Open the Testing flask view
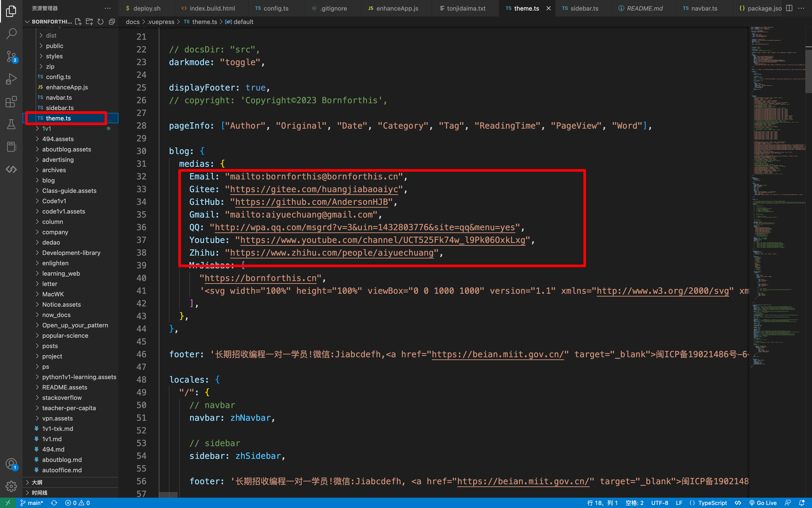The width and height of the screenshot is (812, 508). coord(11,124)
